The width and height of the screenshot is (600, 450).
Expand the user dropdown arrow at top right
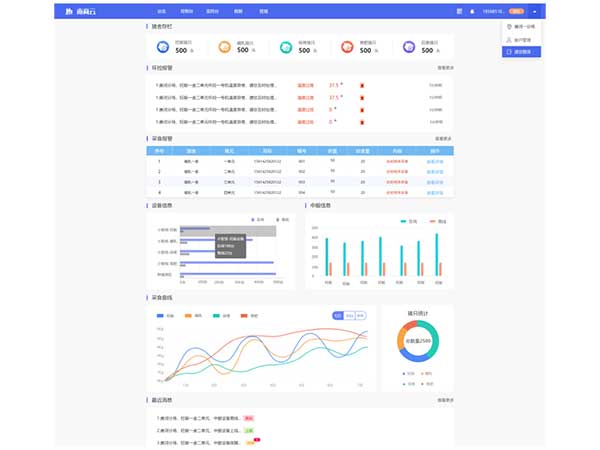pyautogui.click(x=535, y=11)
